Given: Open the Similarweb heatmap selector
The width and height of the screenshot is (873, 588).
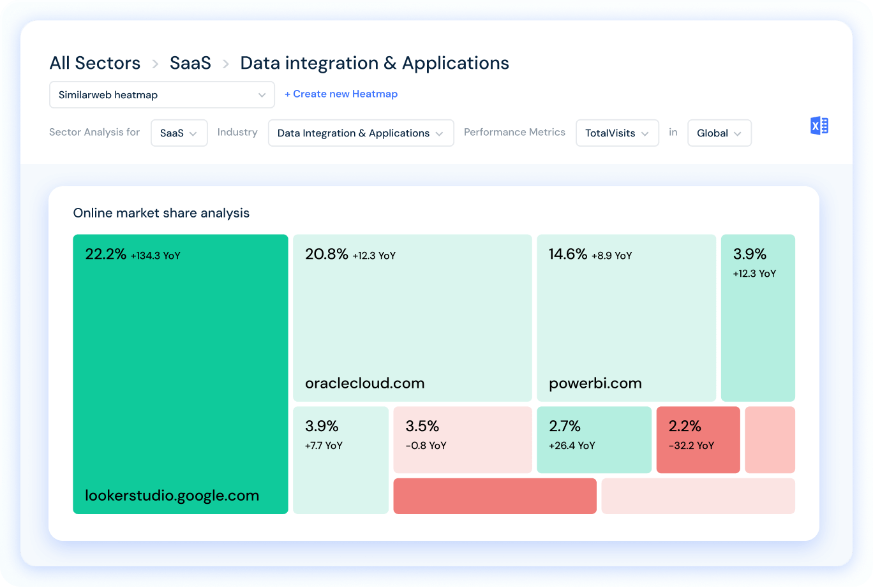Looking at the screenshot, I should pos(161,94).
